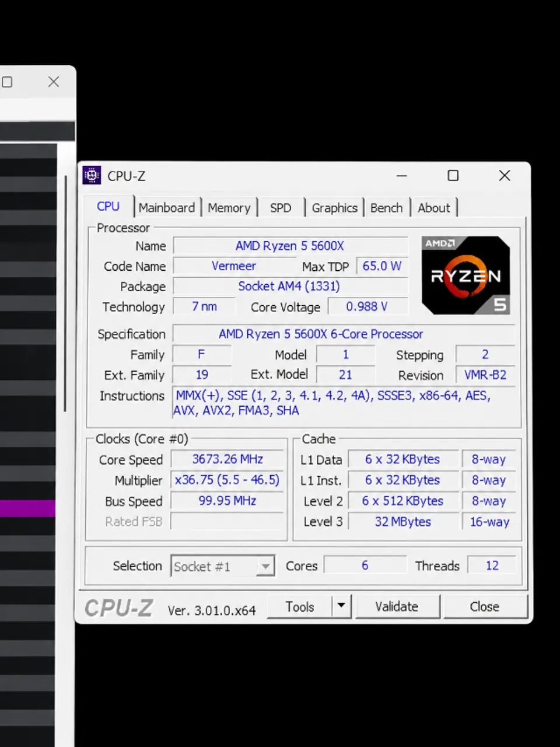Click the Close button in CPU-Z
560x747 pixels.
(485, 606)
